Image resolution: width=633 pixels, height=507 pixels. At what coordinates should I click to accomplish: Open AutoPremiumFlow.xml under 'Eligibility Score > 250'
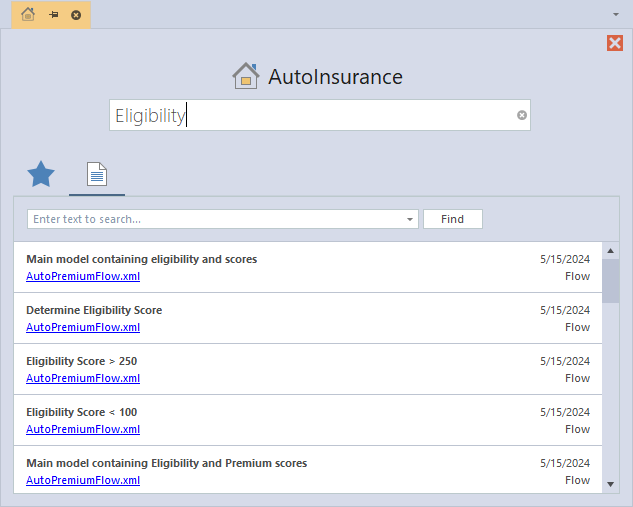click(83, 378)
